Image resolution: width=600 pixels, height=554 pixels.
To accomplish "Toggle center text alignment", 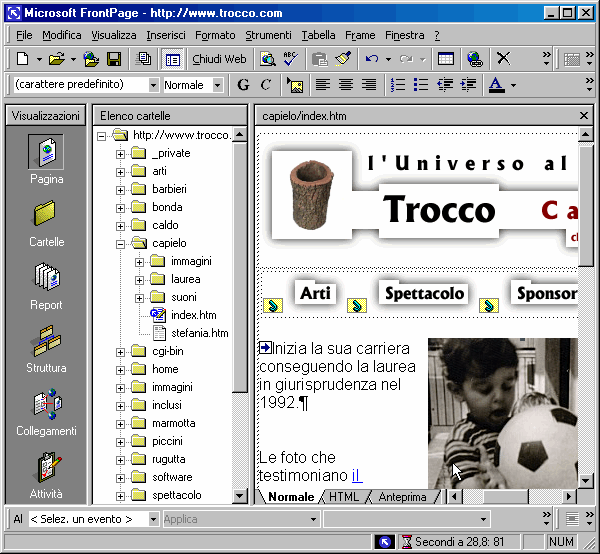I will 346,85.
